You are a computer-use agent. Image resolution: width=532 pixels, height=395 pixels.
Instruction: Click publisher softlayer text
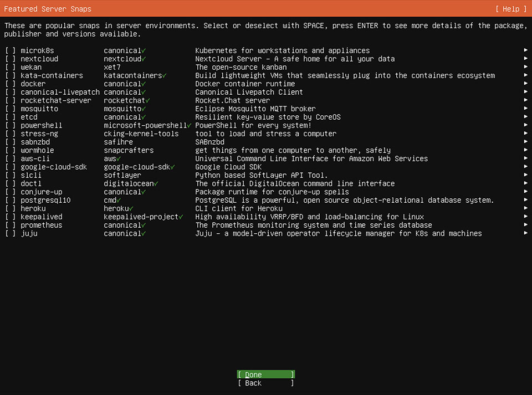pos(122,175)
